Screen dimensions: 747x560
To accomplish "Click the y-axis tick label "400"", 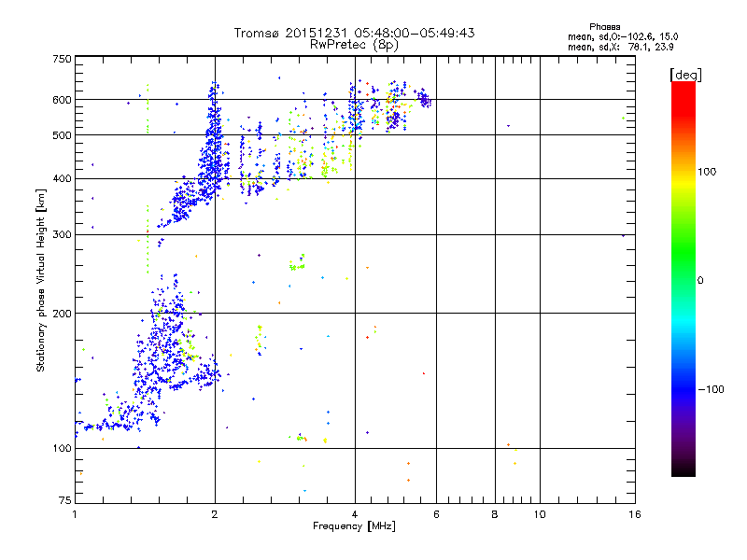I will (x=62, y=179).
